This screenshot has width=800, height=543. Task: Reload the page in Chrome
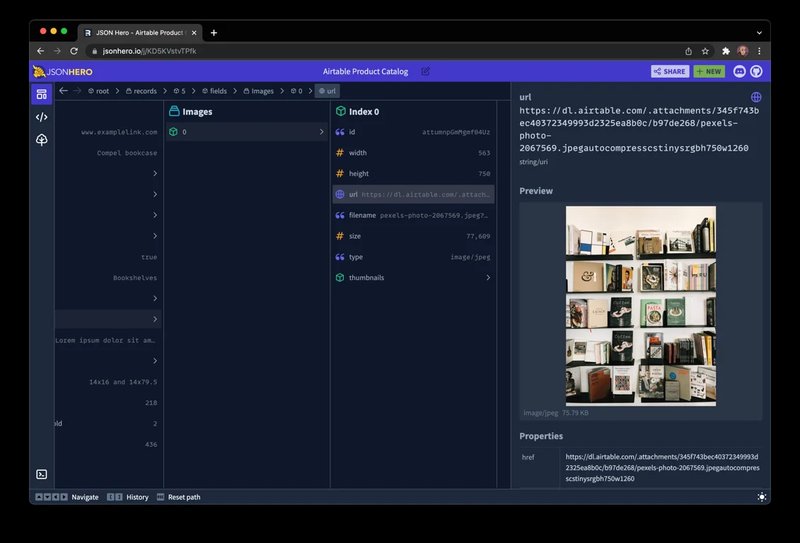(x=74, y=50)
